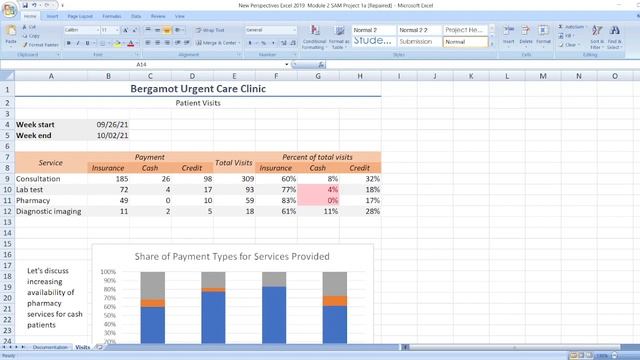The height and width of the screenshot is (360, 640).
Task: Open Find & Select options
Action: 614,37
